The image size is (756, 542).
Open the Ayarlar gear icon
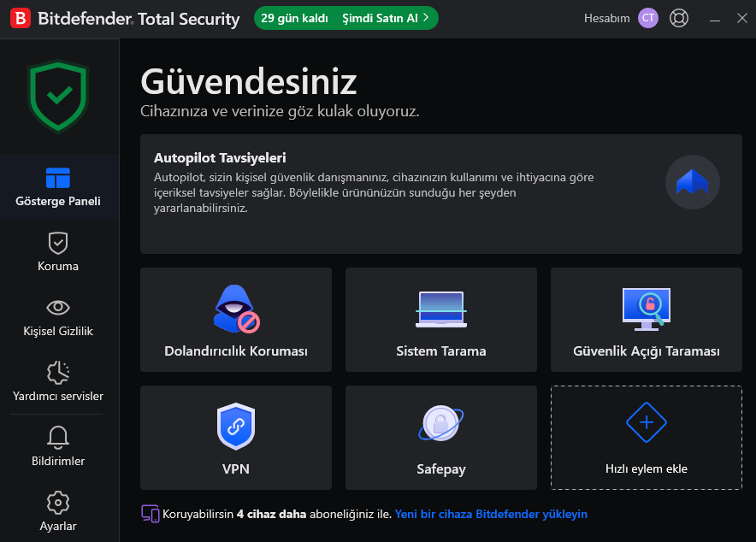[x=58, y=503]
